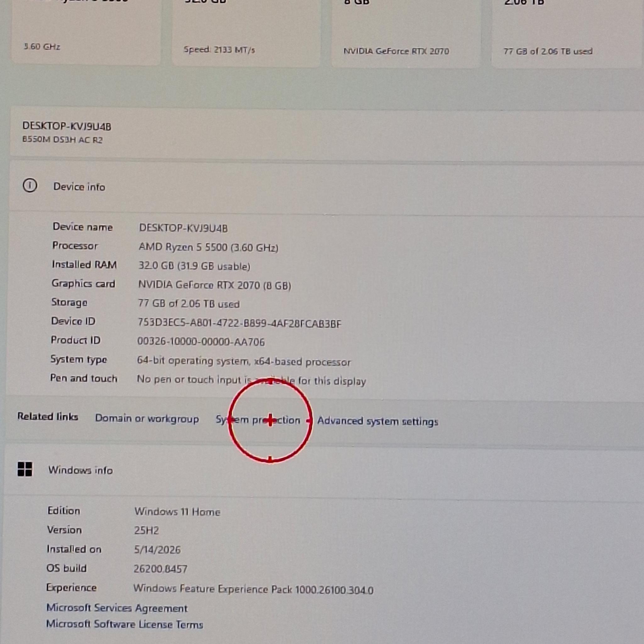Select System type value 64-bit operating system
The width and height of the screenshot is (644, 644).
click(x=244, y=361)
